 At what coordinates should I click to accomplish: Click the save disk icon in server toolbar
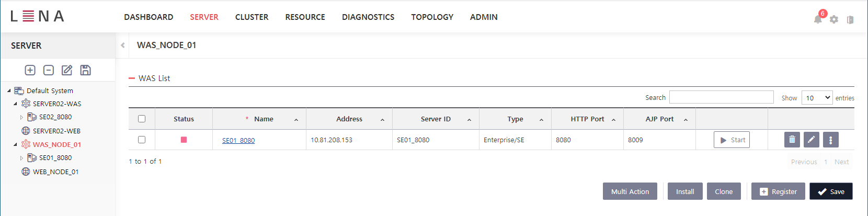[86, 70]
